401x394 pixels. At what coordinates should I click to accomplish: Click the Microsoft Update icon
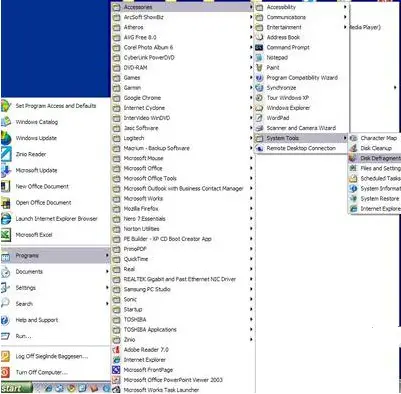click(x=6, y=170)
